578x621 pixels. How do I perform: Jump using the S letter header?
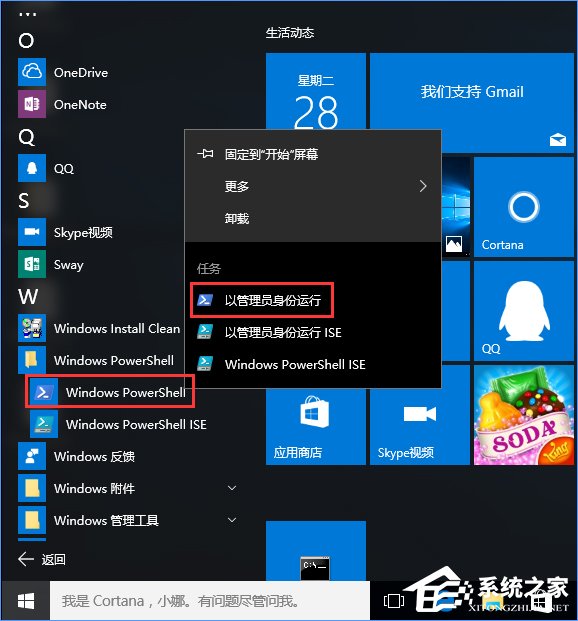click(24, 200)
